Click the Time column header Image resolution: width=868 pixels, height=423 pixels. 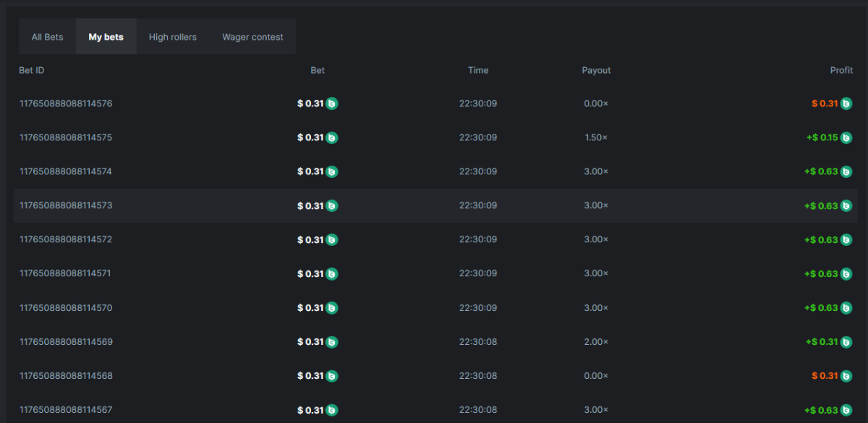(x=478, y=70)
